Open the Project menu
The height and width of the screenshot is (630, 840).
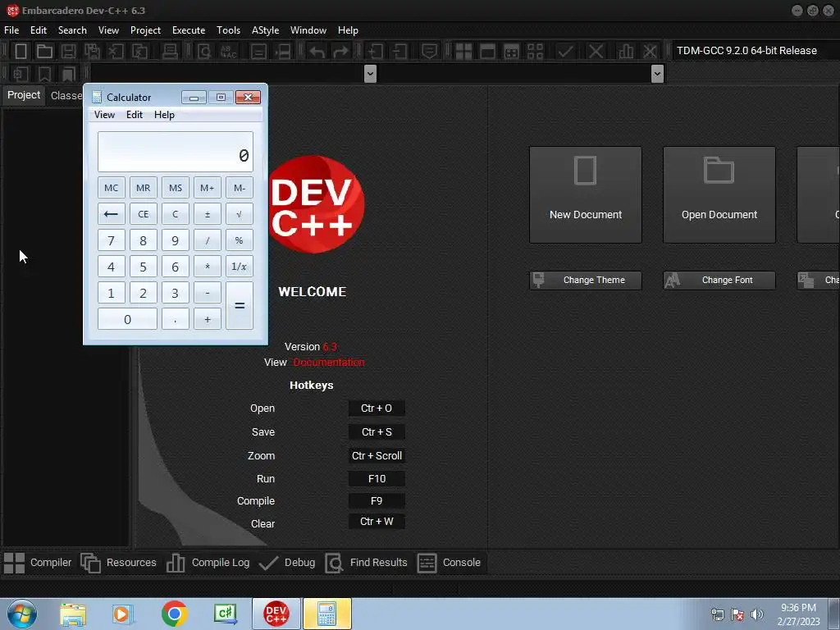(145, 30)
